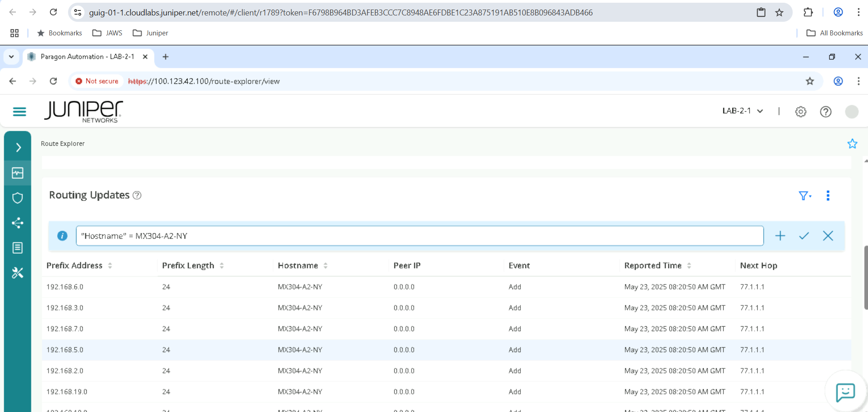Open the three-dot more options menu
868x412 pixels.
828,196
